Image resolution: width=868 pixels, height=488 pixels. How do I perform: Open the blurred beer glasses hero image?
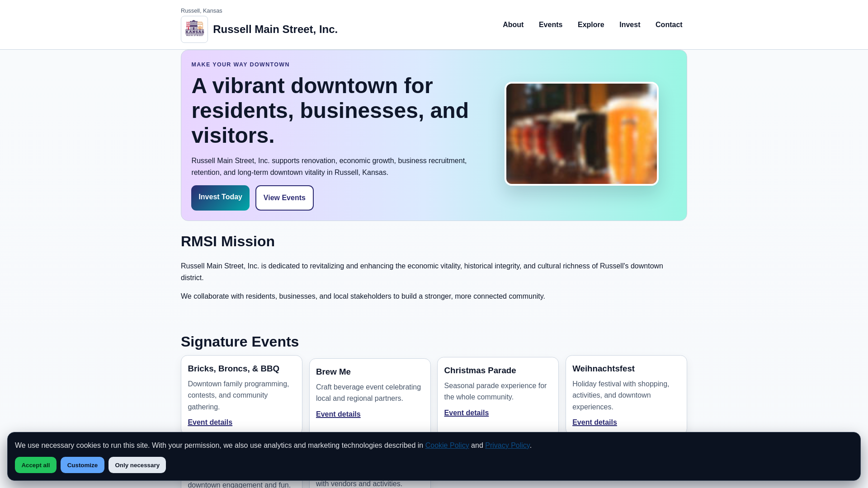(581, 134)
